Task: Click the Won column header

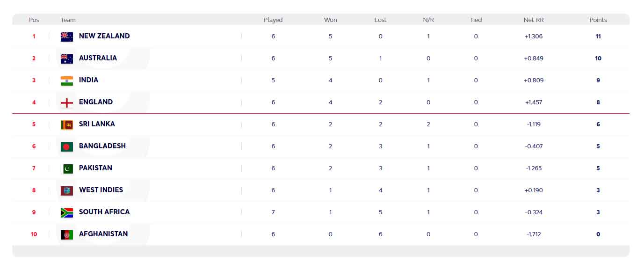Action: coord(331,20)
